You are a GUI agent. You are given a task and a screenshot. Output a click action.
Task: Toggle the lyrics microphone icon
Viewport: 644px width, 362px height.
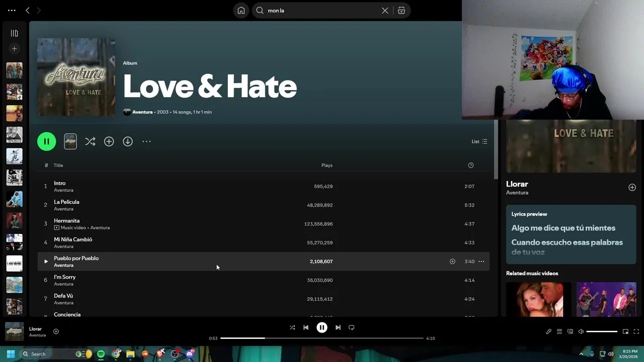(x=549, y=331)
